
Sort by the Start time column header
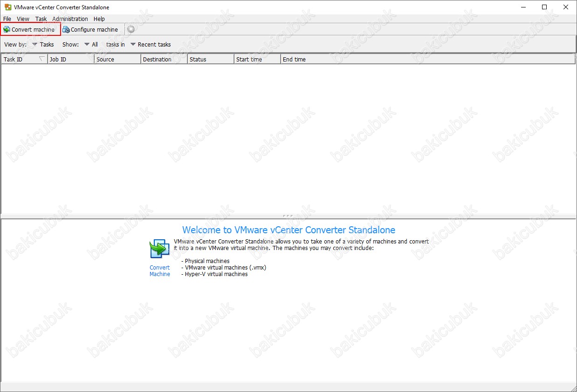tap(257, 59)
